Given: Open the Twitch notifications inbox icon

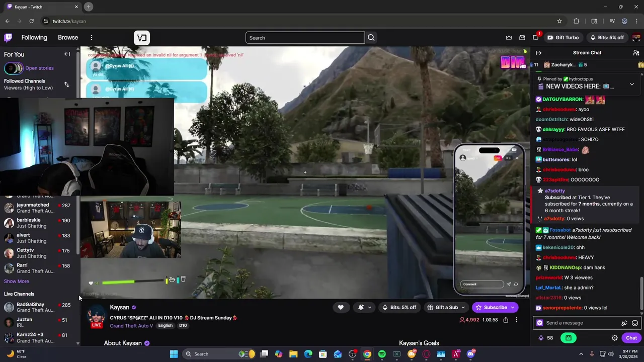Looking at the screenshot, I should (522, 38).
